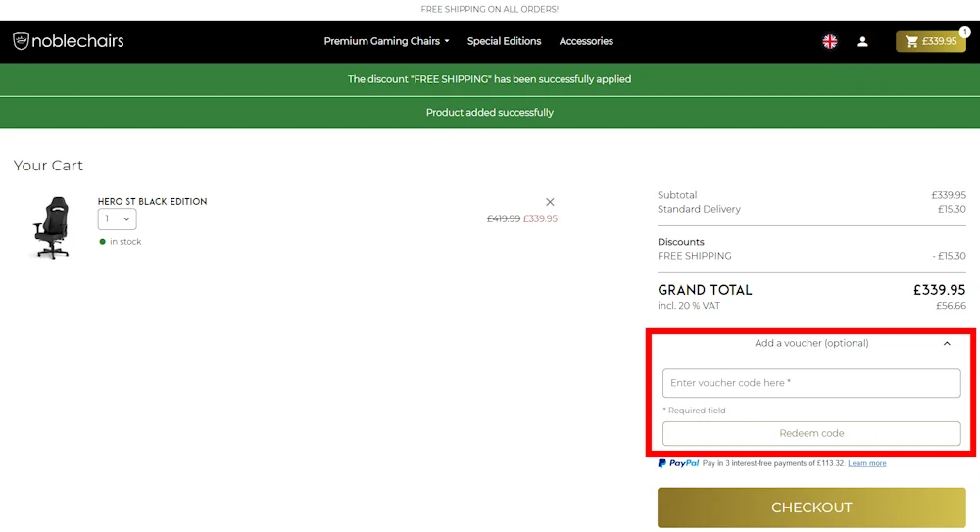
Task: Remove HERO ST Black Edition with X icon
Action: click(x=550, y=202)
